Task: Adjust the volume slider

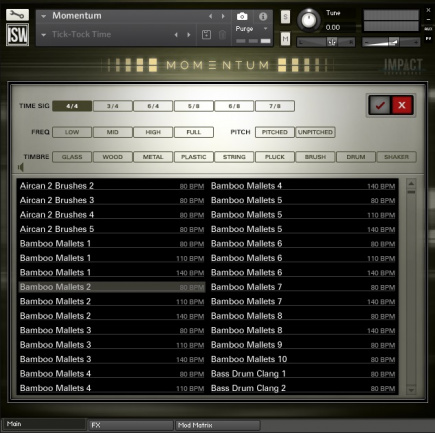Action: coord(391,42)
